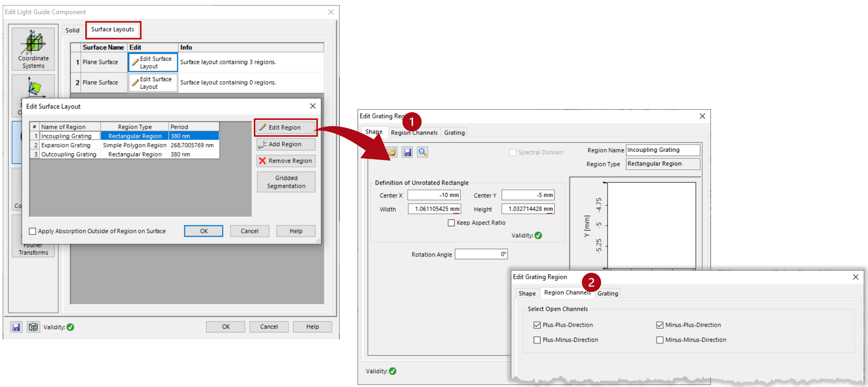The width and height of the screenshot is (868, 387).
Task: Enable Plus-Minus-Direction channel
Action: (537, 340)
